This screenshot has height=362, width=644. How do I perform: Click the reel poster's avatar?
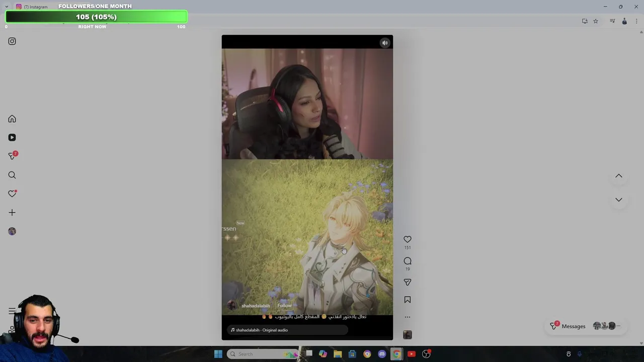coord(232,305)
